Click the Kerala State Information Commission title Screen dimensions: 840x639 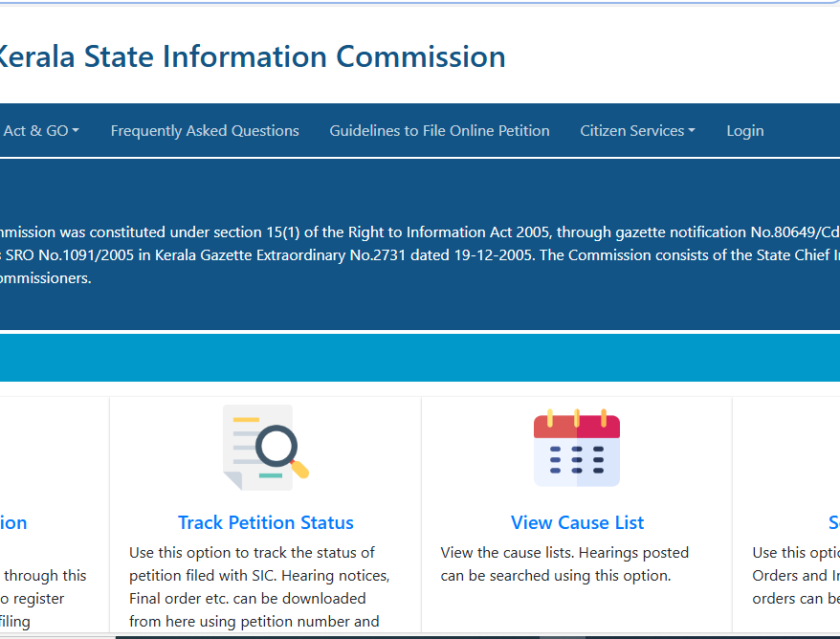coord(252,56)
